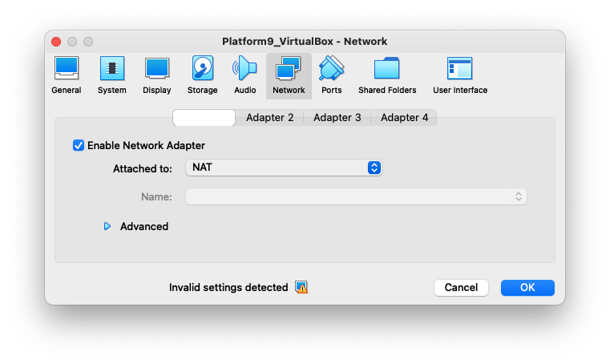This screenshot has height=364, width=610.
Task: Open the Ports settings section
Action: click(x=331, y=75)
